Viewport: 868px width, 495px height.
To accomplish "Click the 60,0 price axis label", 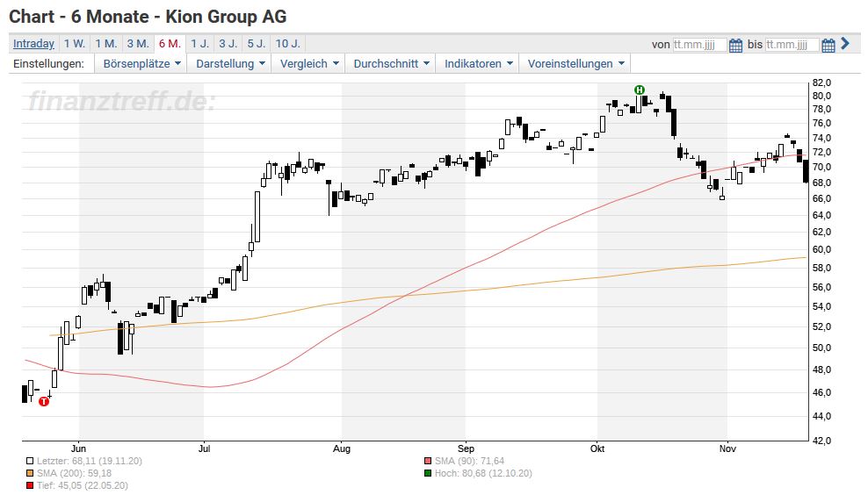I will (x=821, y=249).
